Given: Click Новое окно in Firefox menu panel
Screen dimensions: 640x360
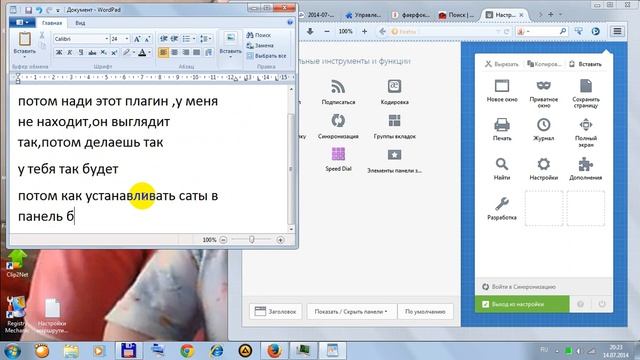Looking at the screenshot, I should point(502,91).
